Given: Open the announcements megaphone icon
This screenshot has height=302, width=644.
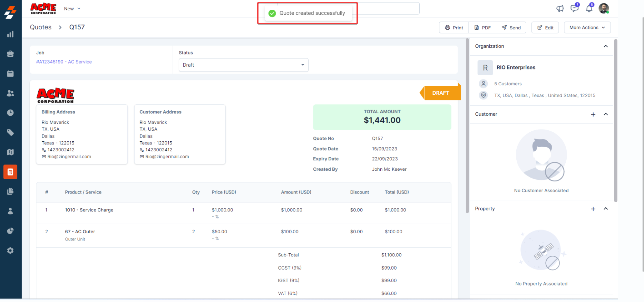Looking at the screenshot, I should tap(560, 9).
